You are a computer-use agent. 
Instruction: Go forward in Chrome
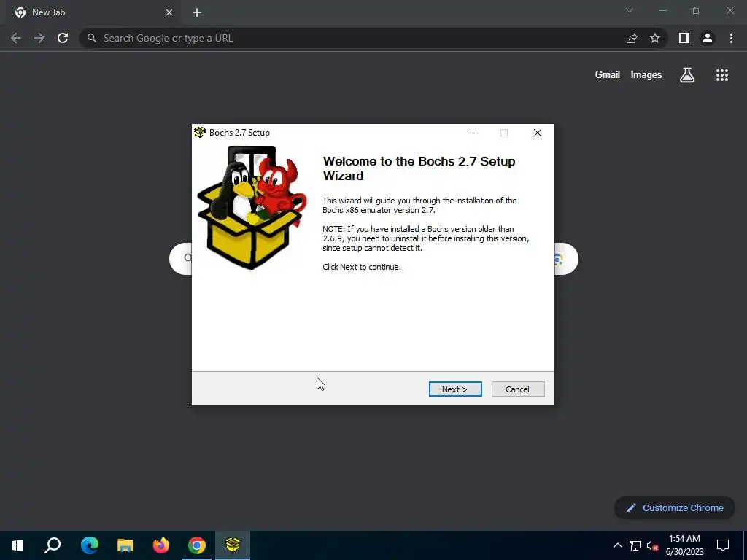(x=39, y=38)
